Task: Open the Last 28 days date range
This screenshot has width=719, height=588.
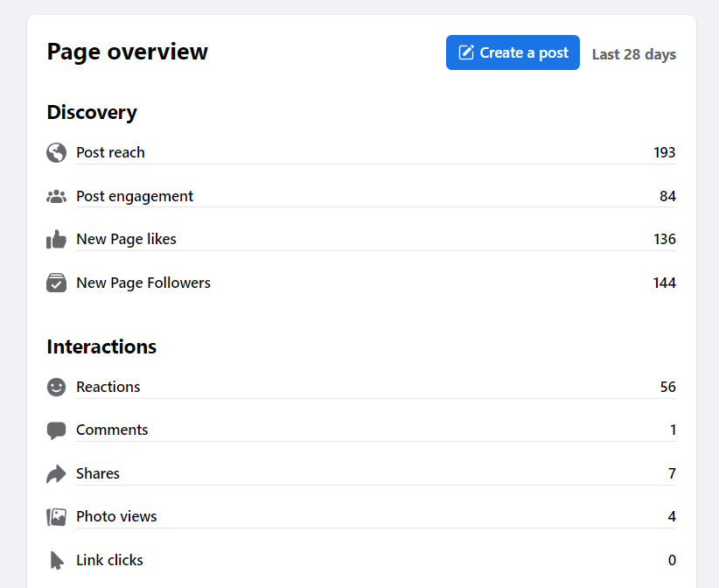Action: [633, 54]
